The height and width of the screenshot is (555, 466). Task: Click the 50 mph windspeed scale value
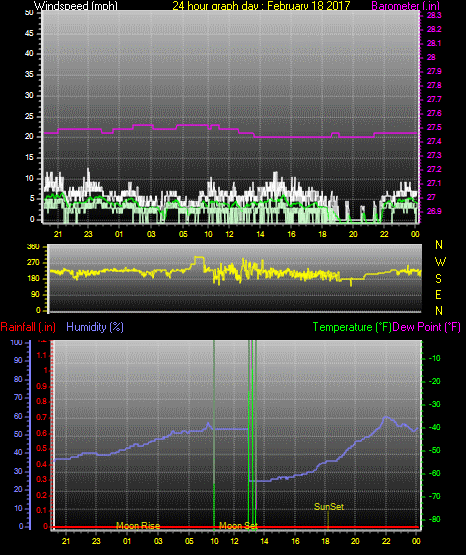[29, 13]
